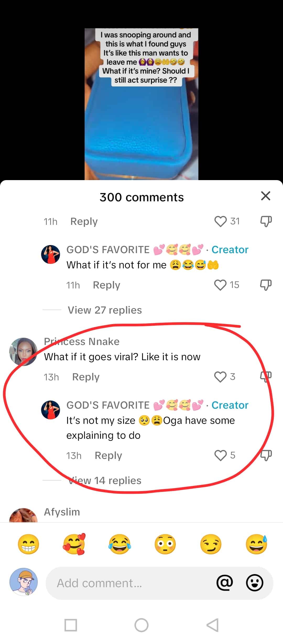Expand View 27 replies

pyautogui.click(x=105, y=310)
